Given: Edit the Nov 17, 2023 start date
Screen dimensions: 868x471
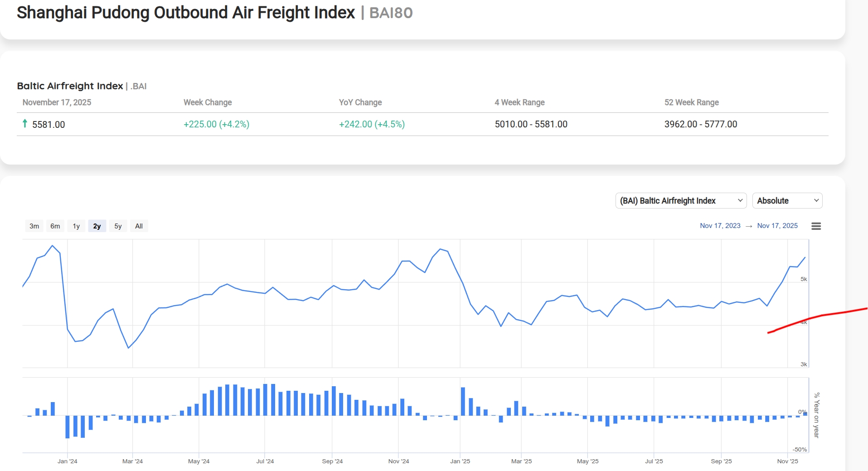Looking at the screenshot, I should pos(720,226).
